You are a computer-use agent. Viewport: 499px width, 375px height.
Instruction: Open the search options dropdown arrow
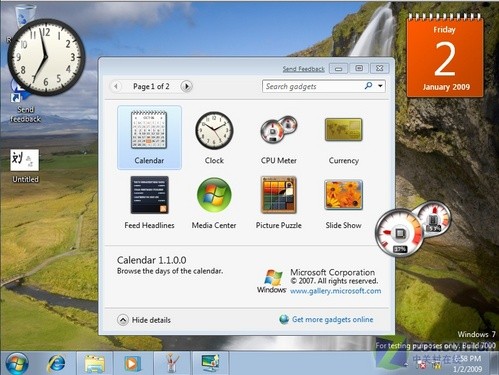[380, 86]
